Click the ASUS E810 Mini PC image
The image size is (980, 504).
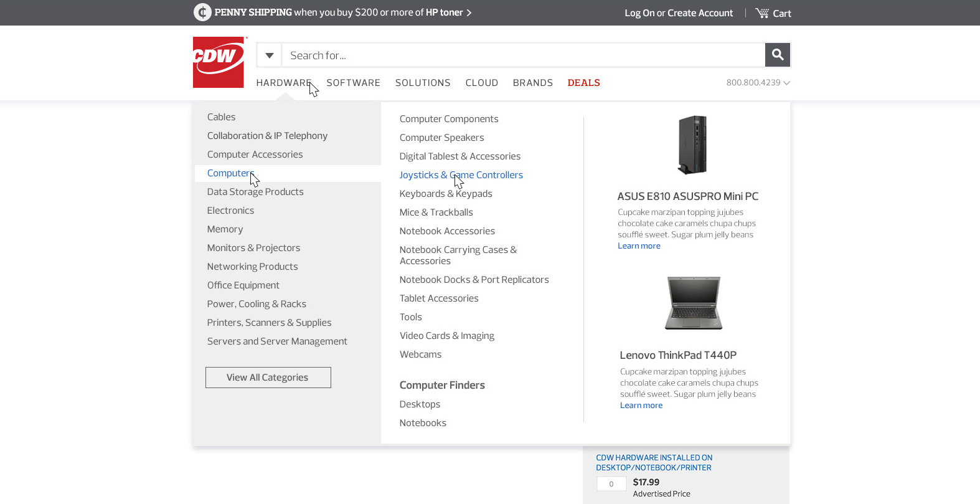(692, 145)
